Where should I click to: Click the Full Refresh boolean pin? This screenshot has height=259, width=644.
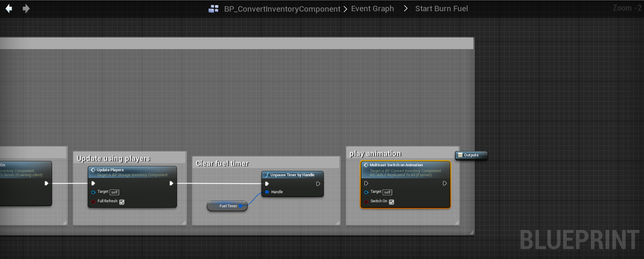[x=93, y=201]
